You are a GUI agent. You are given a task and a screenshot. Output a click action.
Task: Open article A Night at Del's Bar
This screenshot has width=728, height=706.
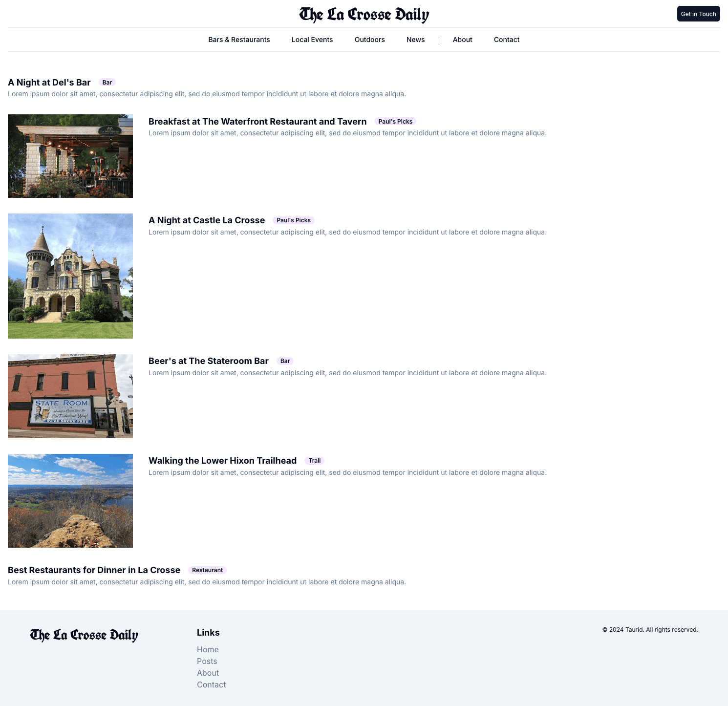pos(49,83)
